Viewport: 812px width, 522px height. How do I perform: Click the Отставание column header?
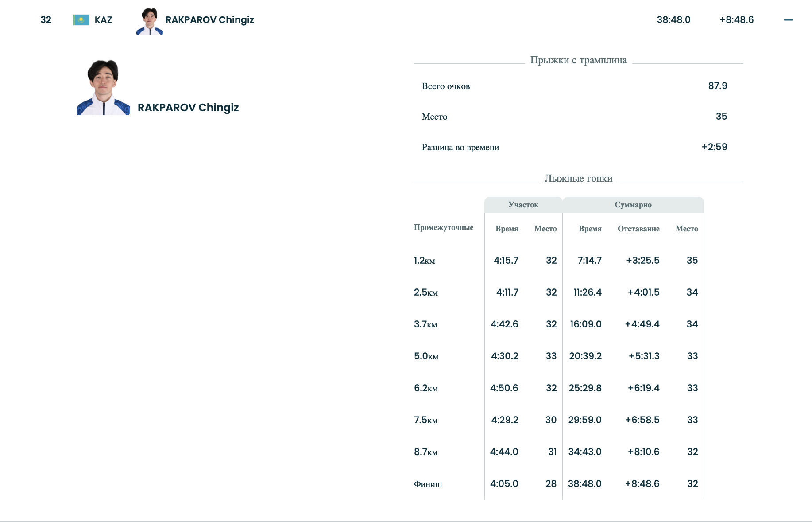point(638,229)
